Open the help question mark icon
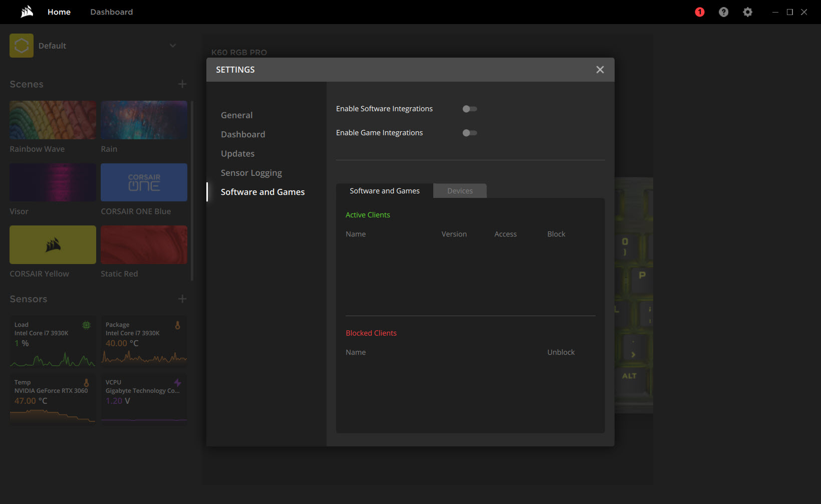The width and height of the screenshot is (821, 504). click(x=723, y=12)
